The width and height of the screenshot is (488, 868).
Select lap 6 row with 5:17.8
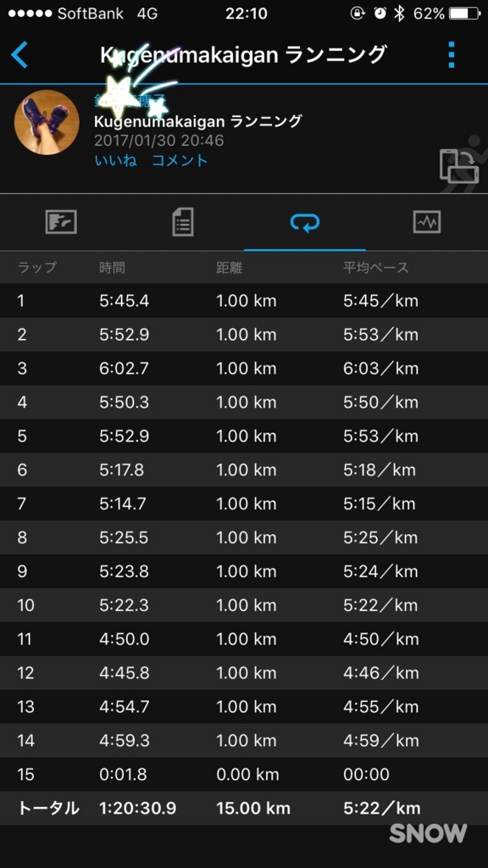[244, 470]
